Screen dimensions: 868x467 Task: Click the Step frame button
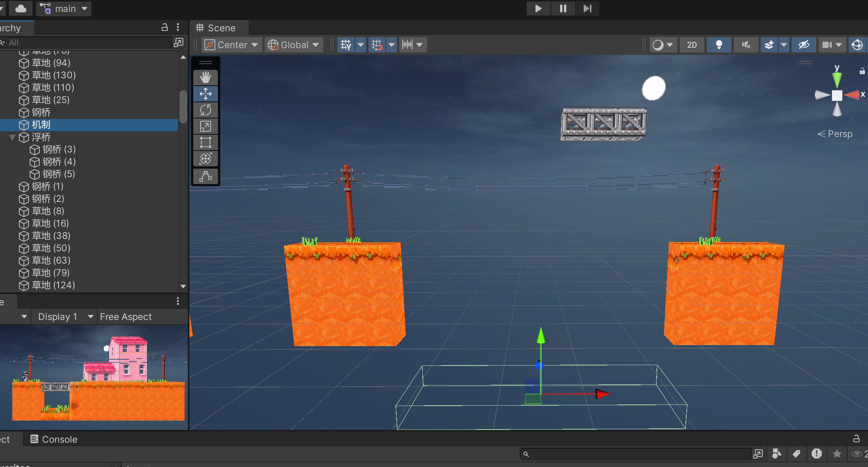point(587,8)
